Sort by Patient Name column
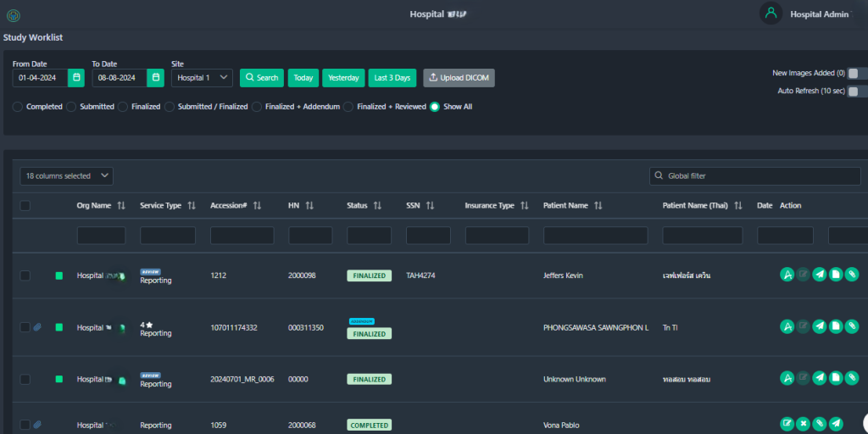 pos(598,206)
